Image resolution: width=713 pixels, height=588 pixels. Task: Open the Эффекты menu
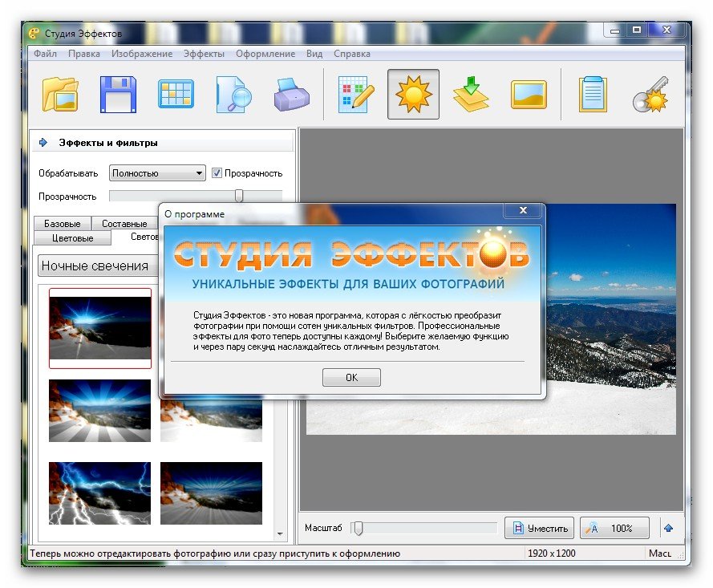pos(204,54)
